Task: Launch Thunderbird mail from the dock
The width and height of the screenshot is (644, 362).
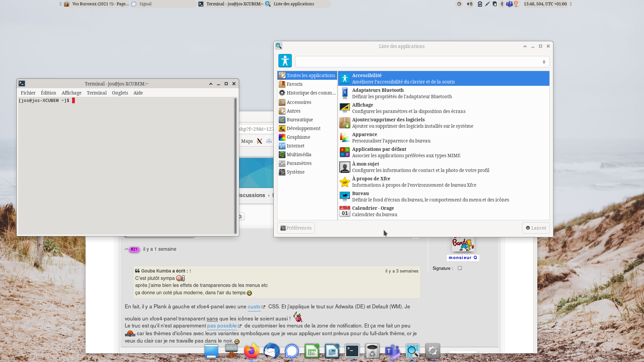Action: [x=271, y=351]
